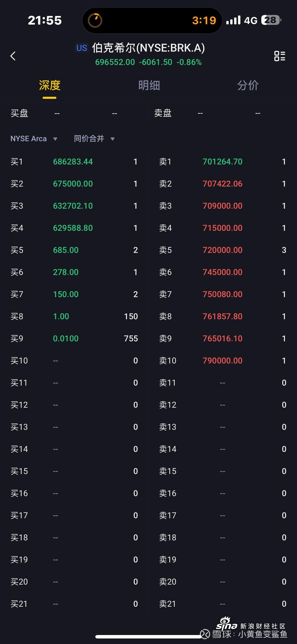Expand the NYSE Arca exchange dropdown
Image resolution: width=297 pixels, height=644 pixels.
(34, 139)
